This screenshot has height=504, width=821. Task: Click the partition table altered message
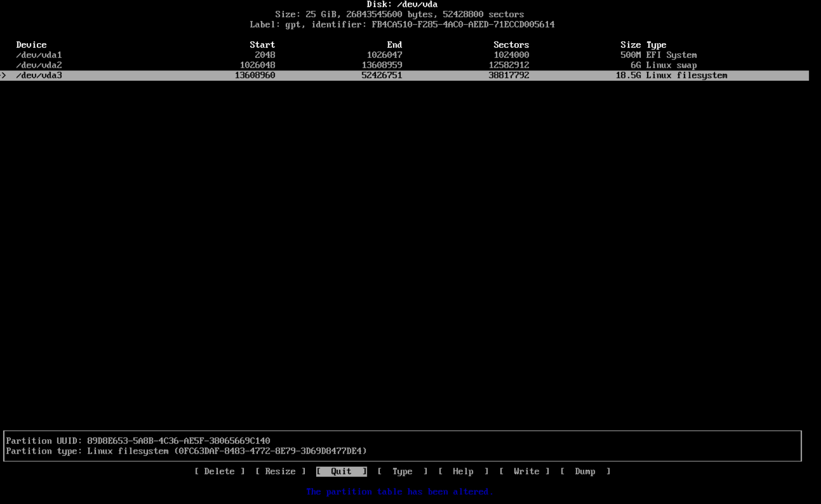[400, 492]
